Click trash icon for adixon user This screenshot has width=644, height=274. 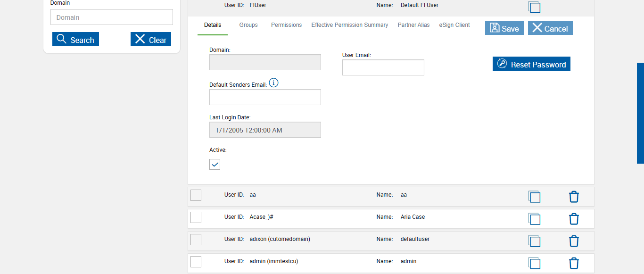tap(574, 241)
